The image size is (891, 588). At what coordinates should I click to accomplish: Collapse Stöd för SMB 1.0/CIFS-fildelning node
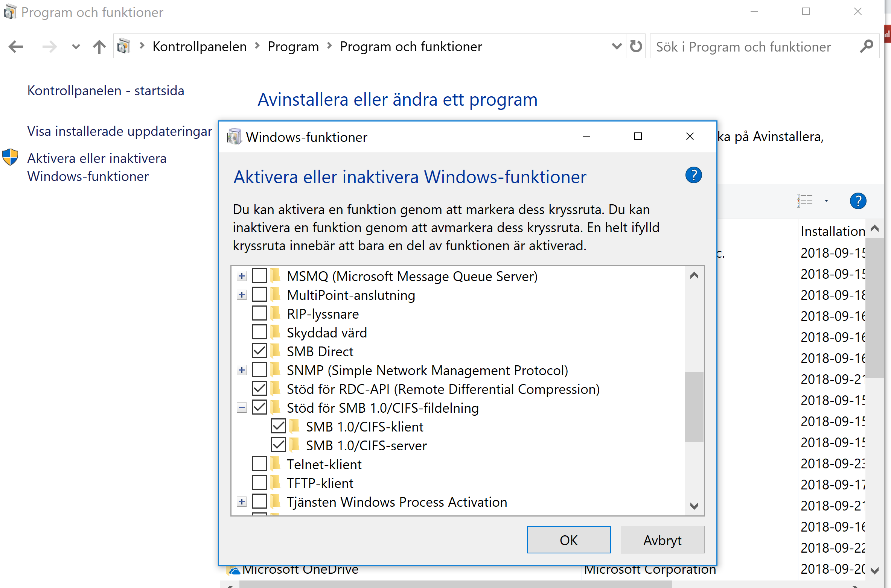click(242, 408)
